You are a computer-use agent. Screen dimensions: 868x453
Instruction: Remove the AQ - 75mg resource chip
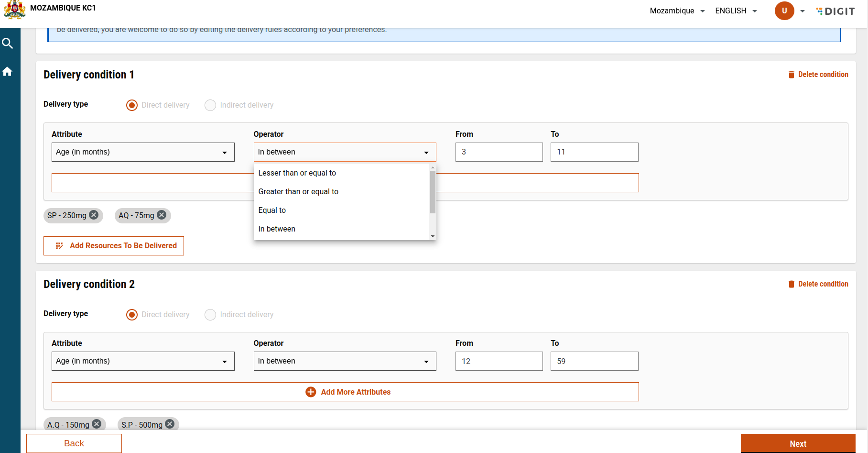pyautogui.click(x=162, y=215)
